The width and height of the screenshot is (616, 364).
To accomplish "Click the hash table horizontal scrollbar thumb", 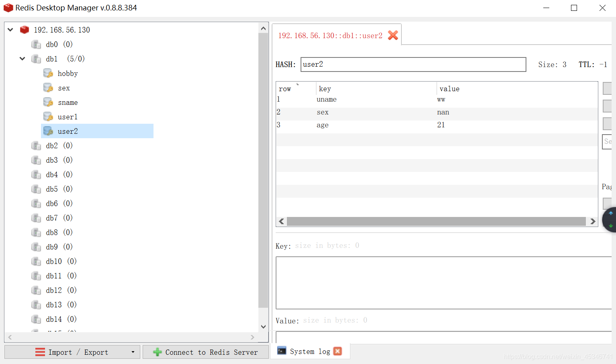I will click(436, 221).
